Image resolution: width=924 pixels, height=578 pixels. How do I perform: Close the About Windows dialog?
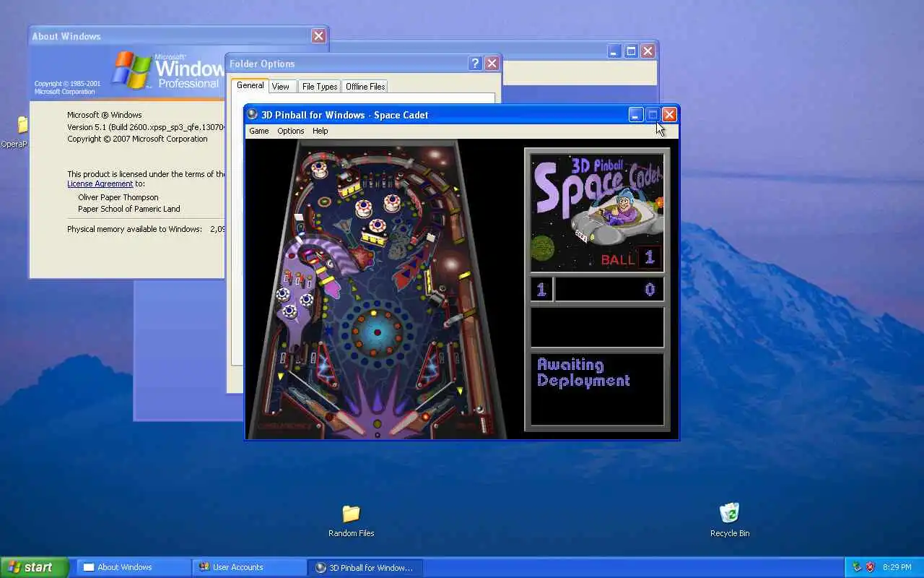tap(318, 36)
